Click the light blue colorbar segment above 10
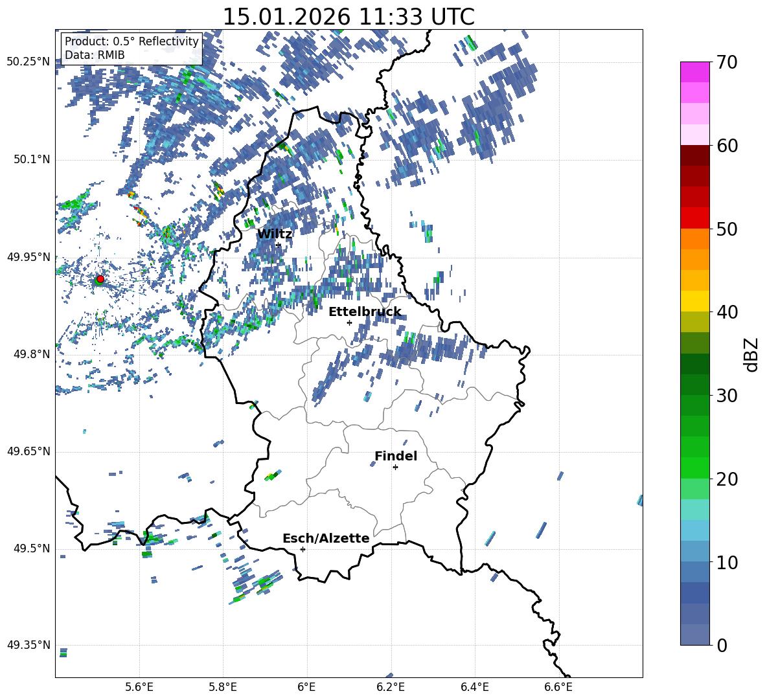This screenshot has height=700, width=767. pyautogui.click(x=694, y=530)
